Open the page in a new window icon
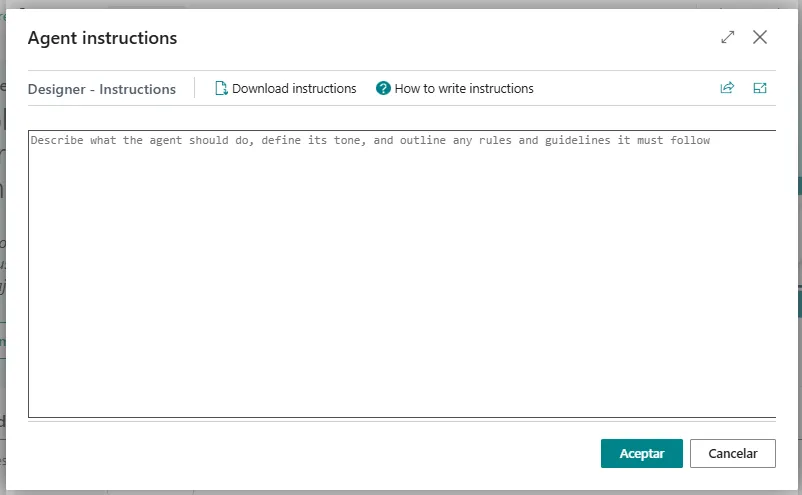Screen dimensions: 802x495 pyautogui.click(x=760, y=88)
